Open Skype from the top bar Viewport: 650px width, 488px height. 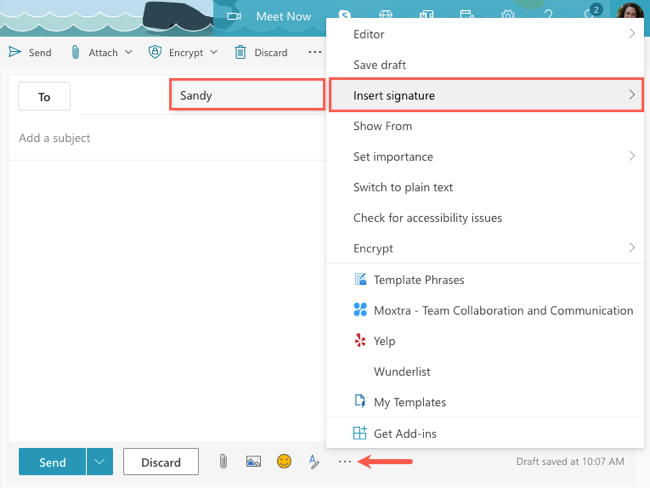click(343, 16)
